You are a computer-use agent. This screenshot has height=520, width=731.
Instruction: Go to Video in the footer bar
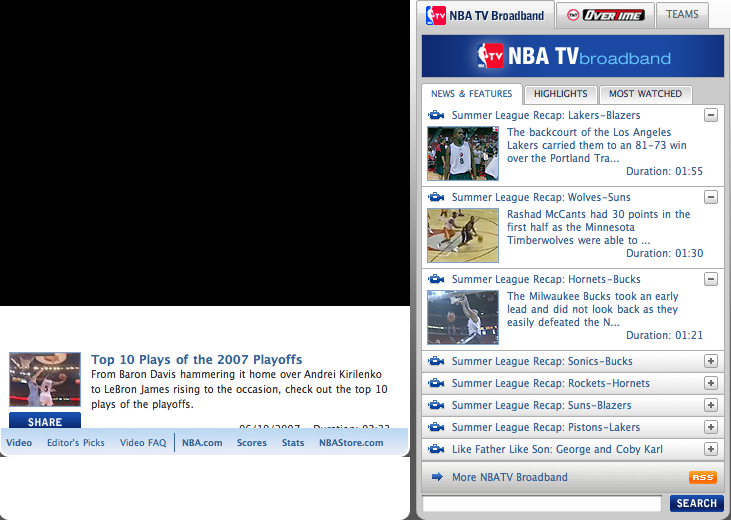tap(19, 443)
